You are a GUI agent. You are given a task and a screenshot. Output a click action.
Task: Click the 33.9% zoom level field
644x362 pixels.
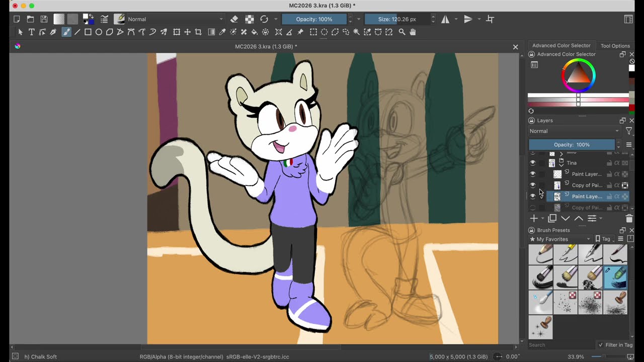[x=576, y=356]
